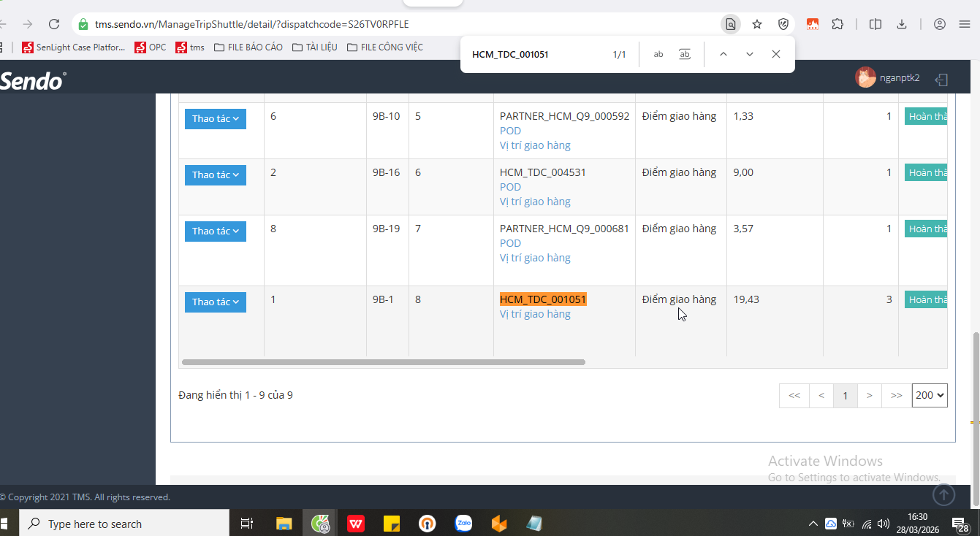Go to first page with << button
The height and width of the screenshot is (536, 980).
point(794,396)
